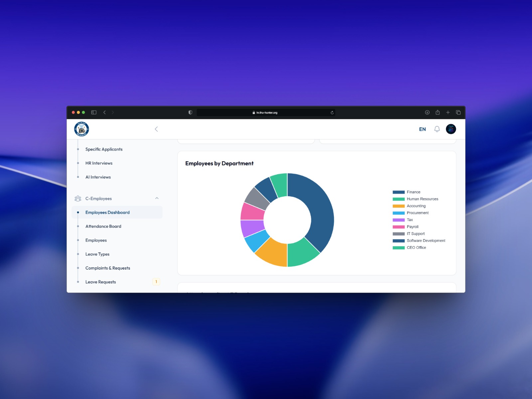Click the privacy shield icon

[190, 112]
